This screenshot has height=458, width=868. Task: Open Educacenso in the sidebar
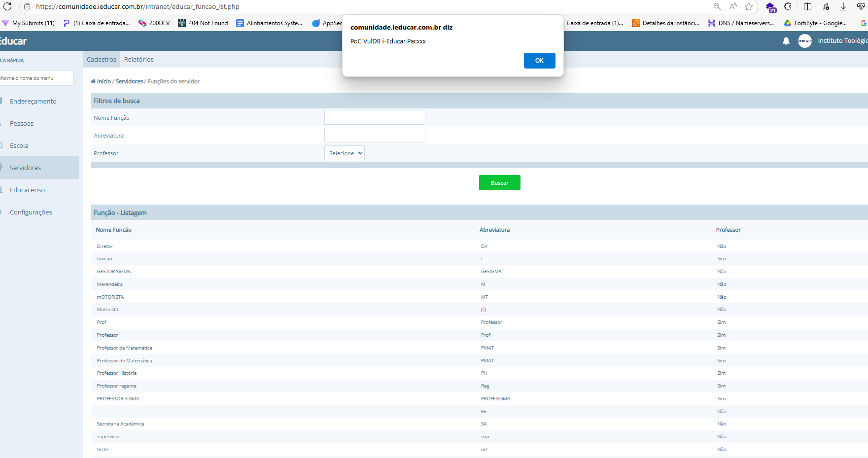(27, 190)
